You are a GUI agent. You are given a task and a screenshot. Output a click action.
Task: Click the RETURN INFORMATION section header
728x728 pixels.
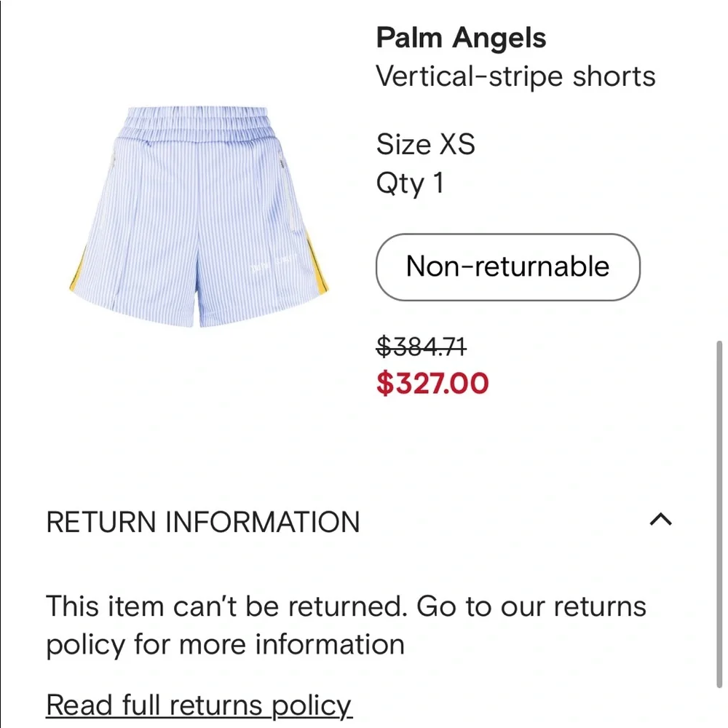[x=203, y=523]
